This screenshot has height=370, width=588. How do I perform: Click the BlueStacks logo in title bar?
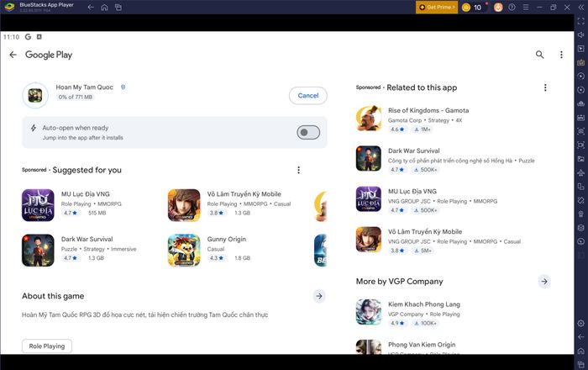point(9,7)
